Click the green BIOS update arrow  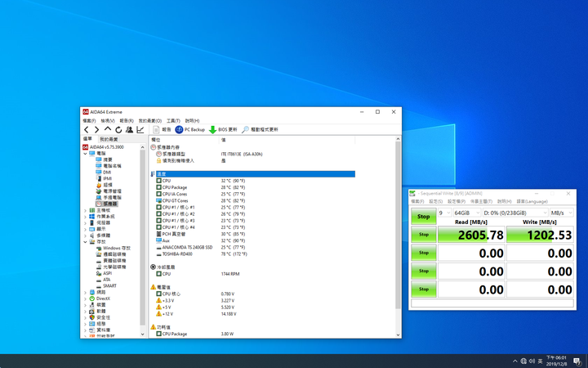[212, 129]
